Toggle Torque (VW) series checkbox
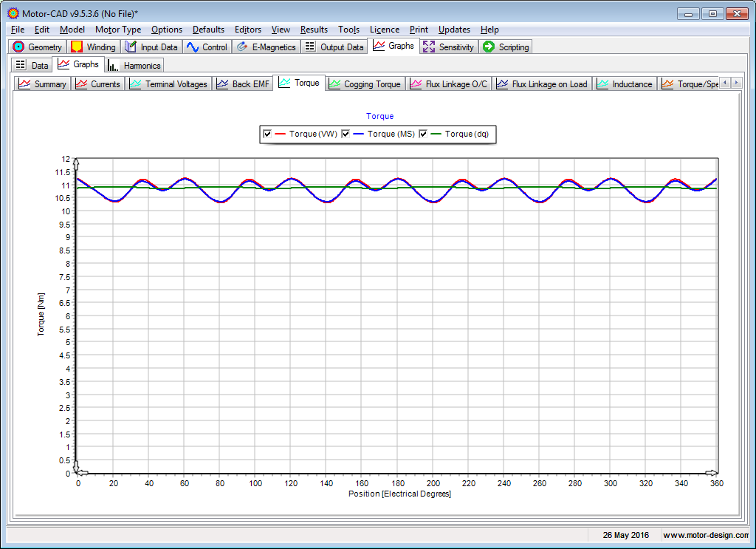Screen dimensions: 756x549 tap(267, 134)
